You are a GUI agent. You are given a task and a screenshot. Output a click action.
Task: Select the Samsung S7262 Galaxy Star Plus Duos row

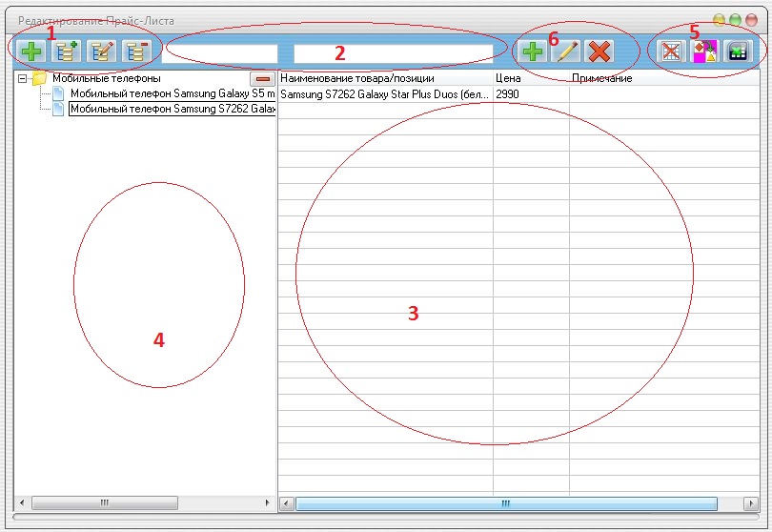coord(518,94)
